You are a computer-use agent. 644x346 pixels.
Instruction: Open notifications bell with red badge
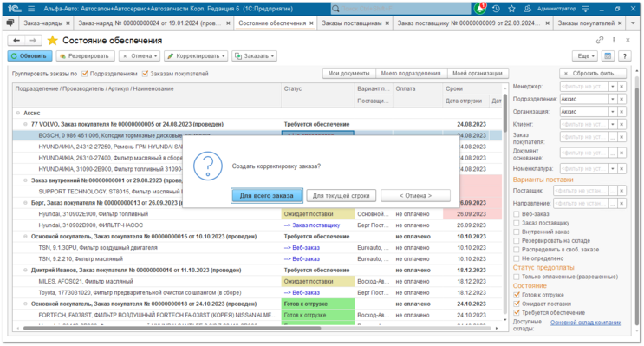click(479, 8)
